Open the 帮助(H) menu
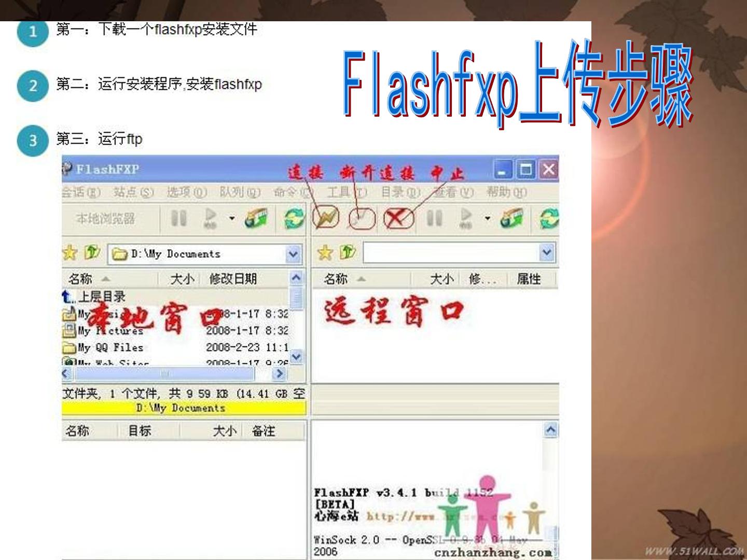Viewport: 747px width, 560px height. click(506, 192)
